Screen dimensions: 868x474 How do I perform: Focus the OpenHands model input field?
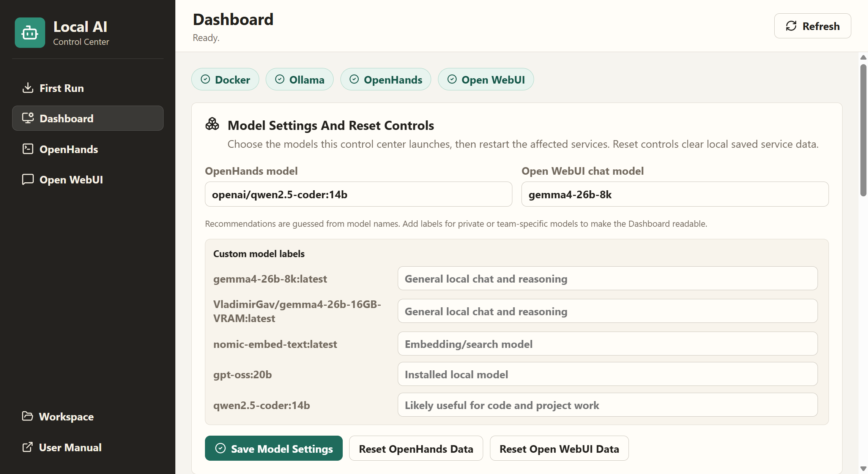click(358, 194)
